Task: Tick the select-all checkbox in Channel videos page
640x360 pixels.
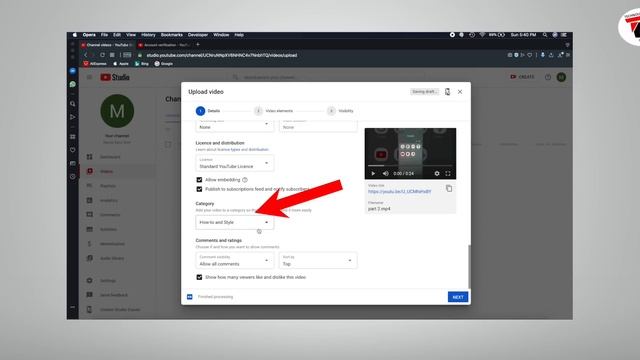Action: click(x=168, y=144)
